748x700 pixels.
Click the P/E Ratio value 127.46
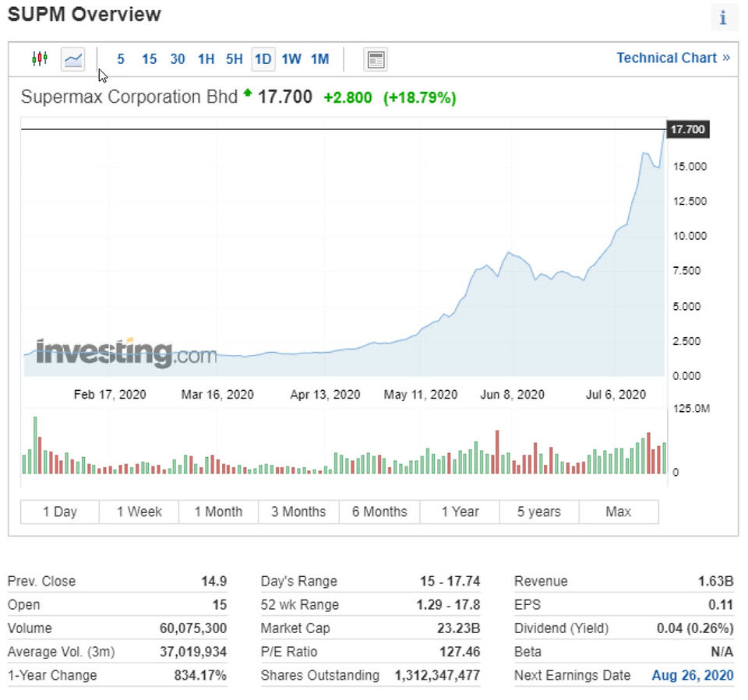click(x=460, y=652)
